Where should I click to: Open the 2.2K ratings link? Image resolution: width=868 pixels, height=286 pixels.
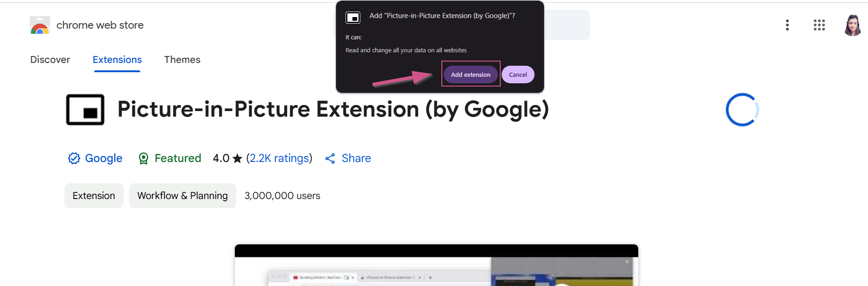pos(279,158)
